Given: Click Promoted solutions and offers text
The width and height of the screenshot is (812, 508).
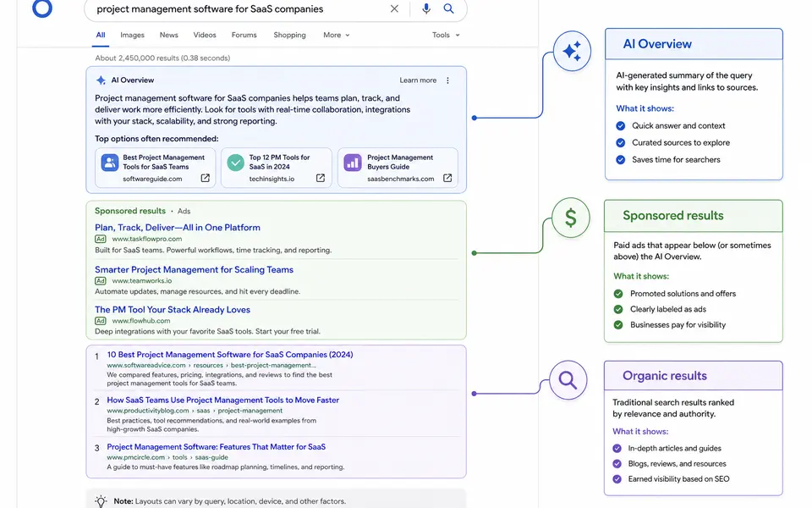Looking at the screenshot, I should tap(683, 294).
